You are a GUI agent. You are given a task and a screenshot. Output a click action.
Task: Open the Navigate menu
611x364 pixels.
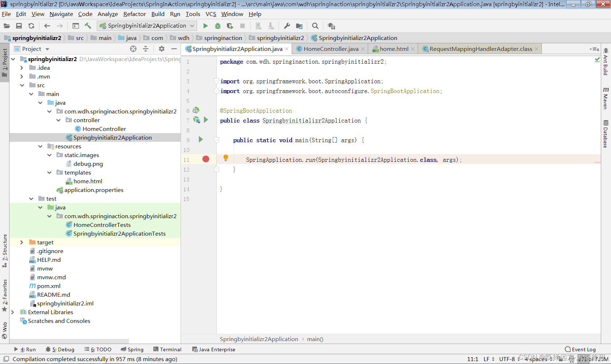click(61, 14)
